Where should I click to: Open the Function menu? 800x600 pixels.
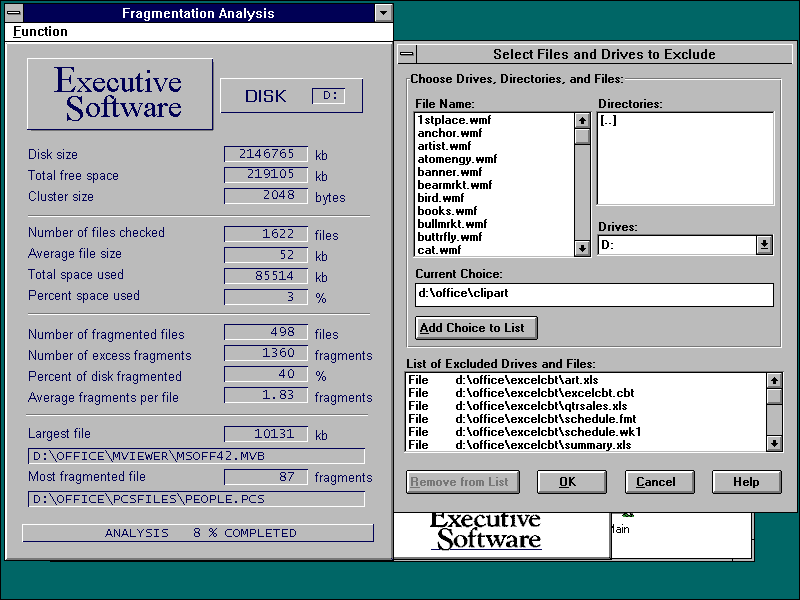coord(40,32)
